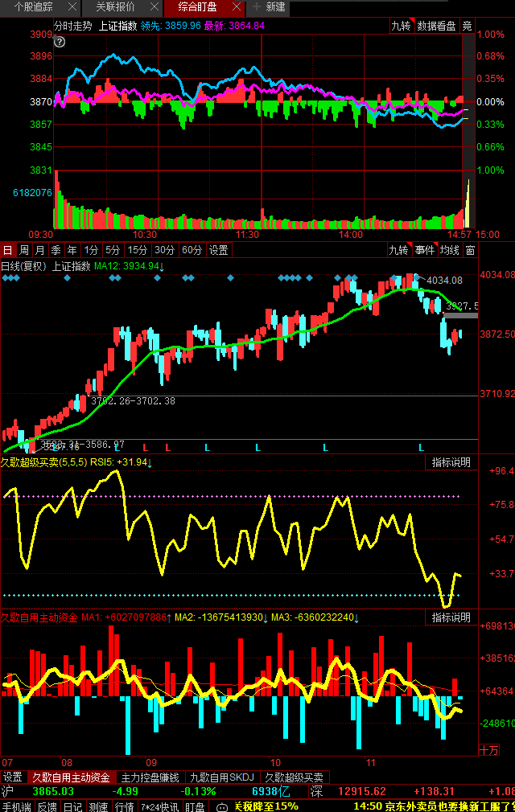Create a new tab with 新建
The image size is (515, 812).
point(269,7)
